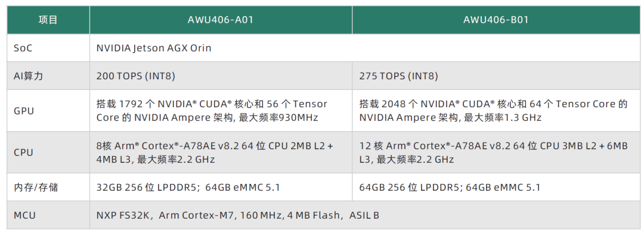This screenshot has height=233, width=644.
Task: Select the 200 TOPS (INT8) cell
Action: coord(221,76)
